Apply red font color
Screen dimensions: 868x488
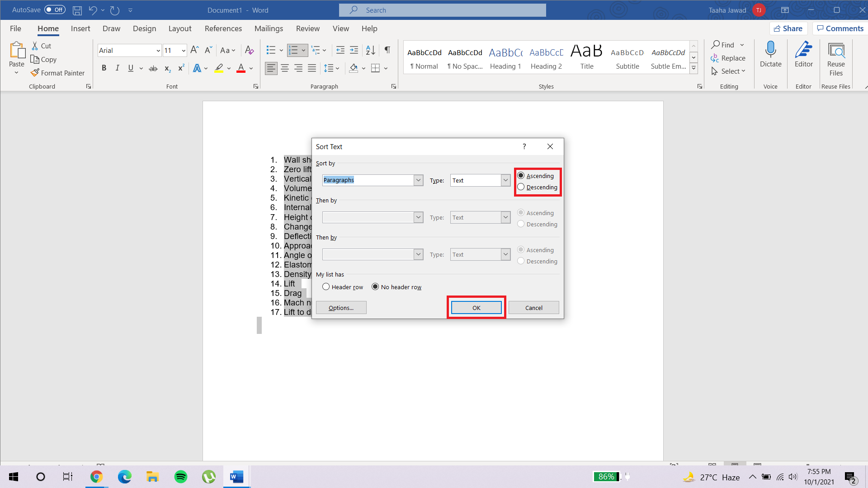click(241, 68)
